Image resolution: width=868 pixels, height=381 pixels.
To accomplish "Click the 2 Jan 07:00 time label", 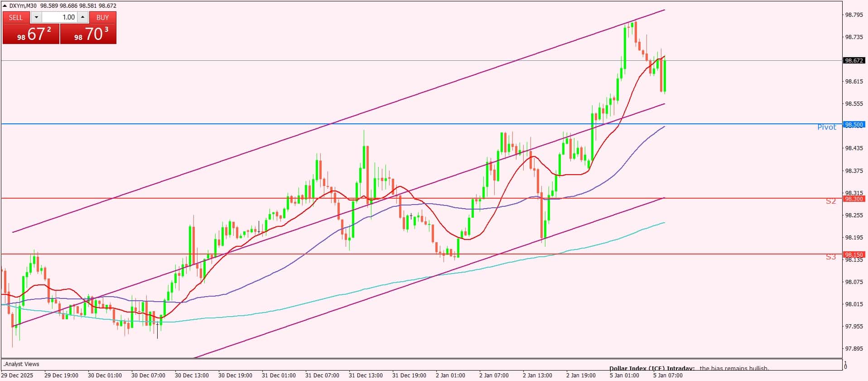I will tap(494, 376).
